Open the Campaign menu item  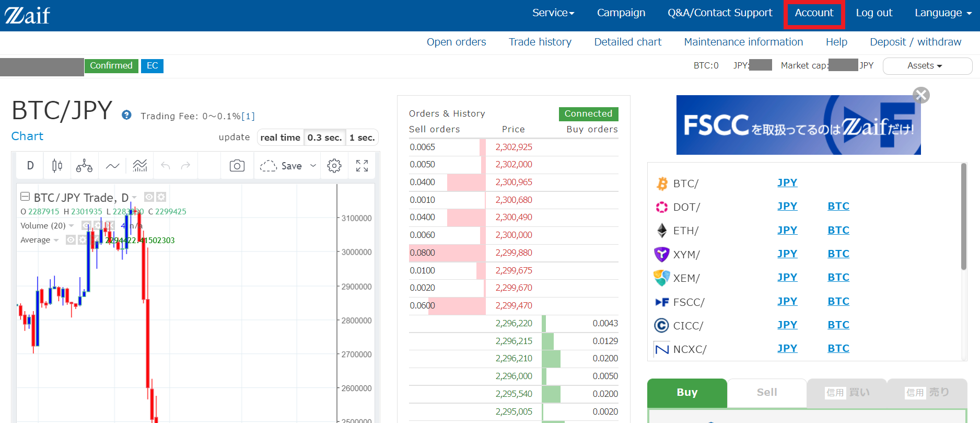coord(621,13)
